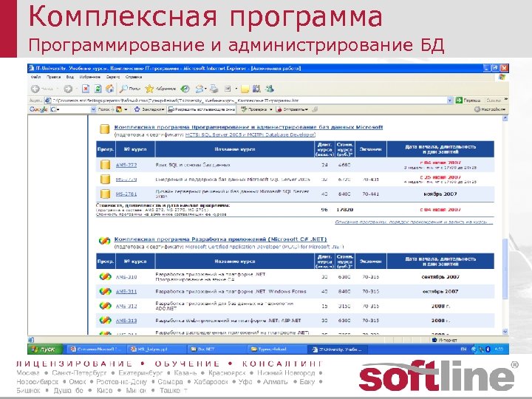
Task: Switch to the MS_Katya.ppt taskbar item
Action: click(157, 349)
